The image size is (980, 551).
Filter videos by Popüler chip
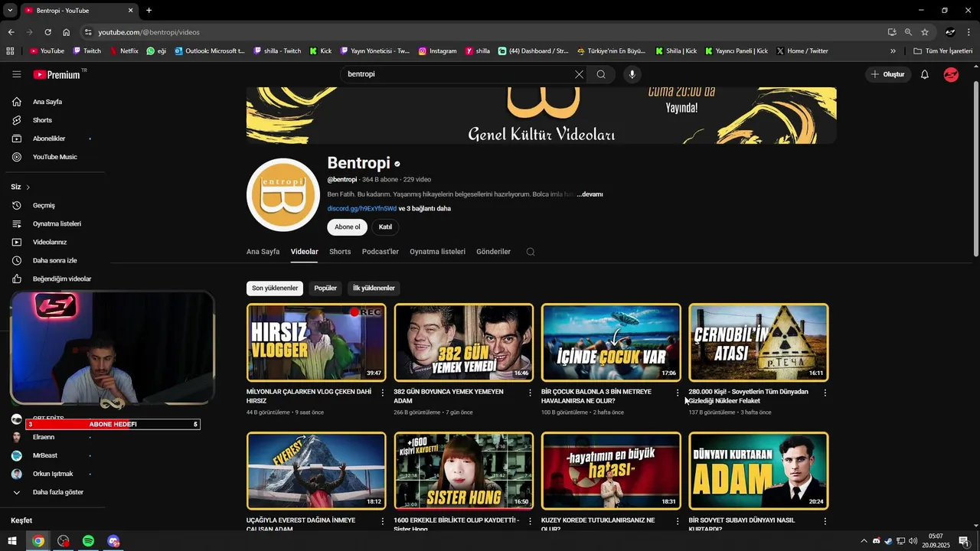[325, 289]
